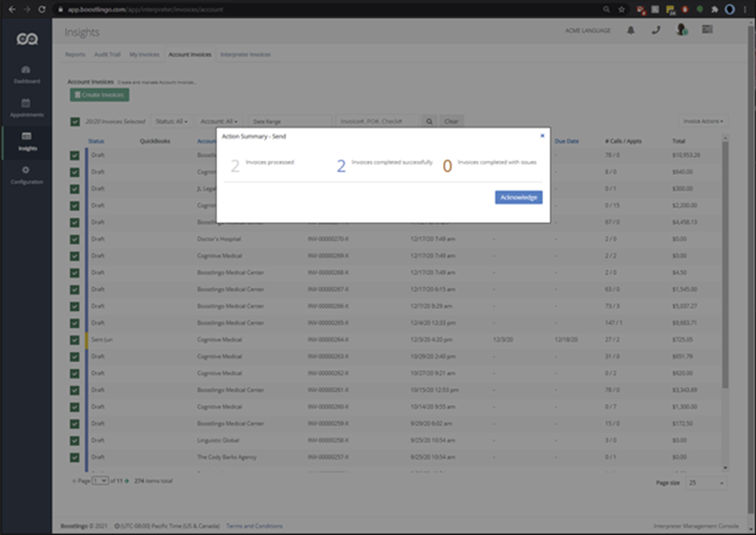Image resolution: width=756 pixels, height=535 pixels.
Task: Open the user profile avatar icon
Action: (681, 30)
